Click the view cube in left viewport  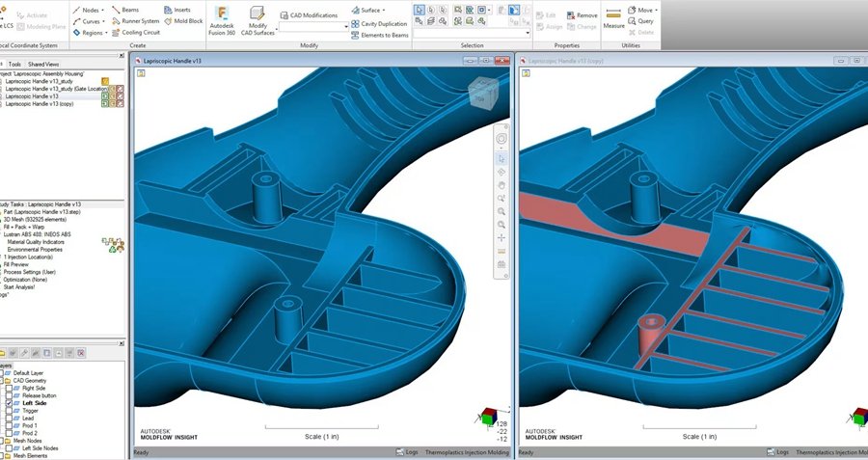click(x=483, y=93)
